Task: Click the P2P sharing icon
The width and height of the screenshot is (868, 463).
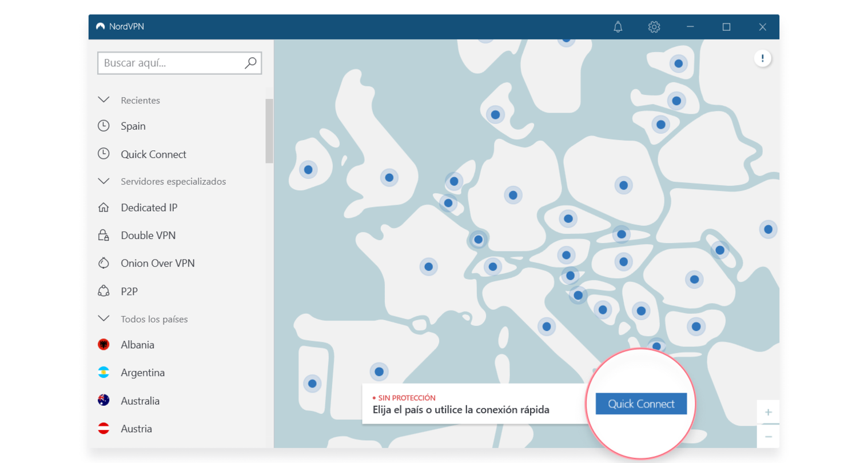Action: click(103, 291)
